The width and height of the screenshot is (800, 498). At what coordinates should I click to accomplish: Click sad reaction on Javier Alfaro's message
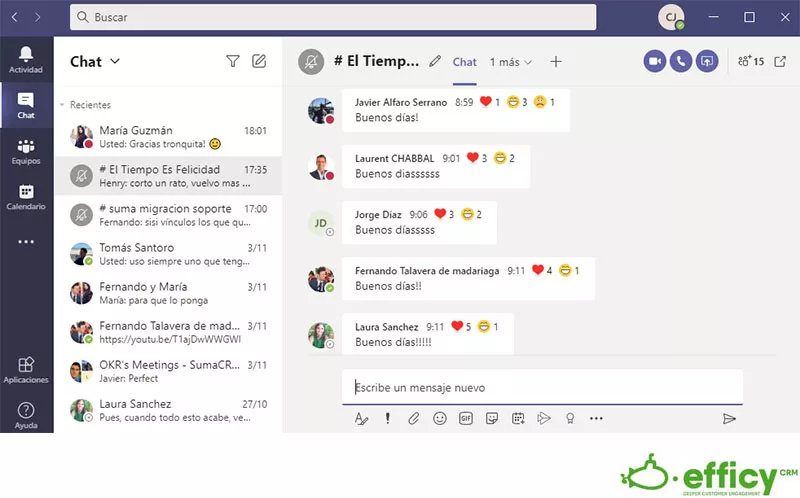pyautogui.click(x=540, y=102)
